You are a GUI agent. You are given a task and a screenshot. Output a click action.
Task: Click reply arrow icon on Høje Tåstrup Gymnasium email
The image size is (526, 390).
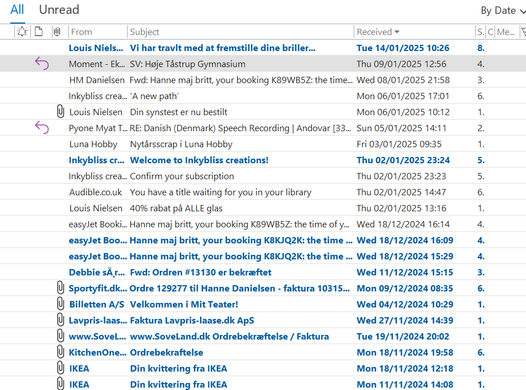pyautogui.click(x=42, y=63)
